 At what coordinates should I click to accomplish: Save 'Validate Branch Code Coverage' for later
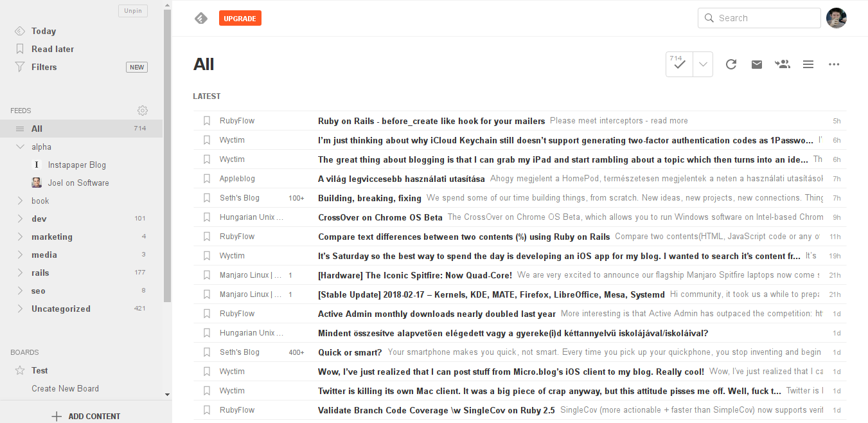(207, 410)
